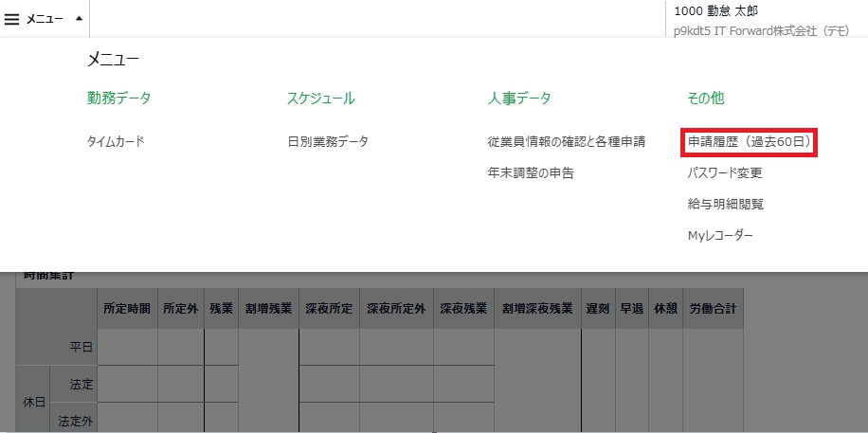This screenshot has height=433, width=868.
Task: Open 日別業務データ under スケジュール
Action: (327, 142)
